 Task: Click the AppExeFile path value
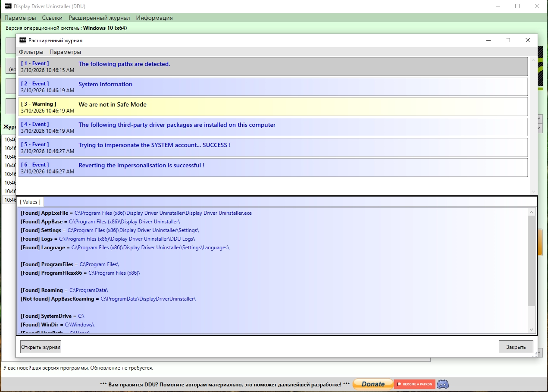(163, 213)
